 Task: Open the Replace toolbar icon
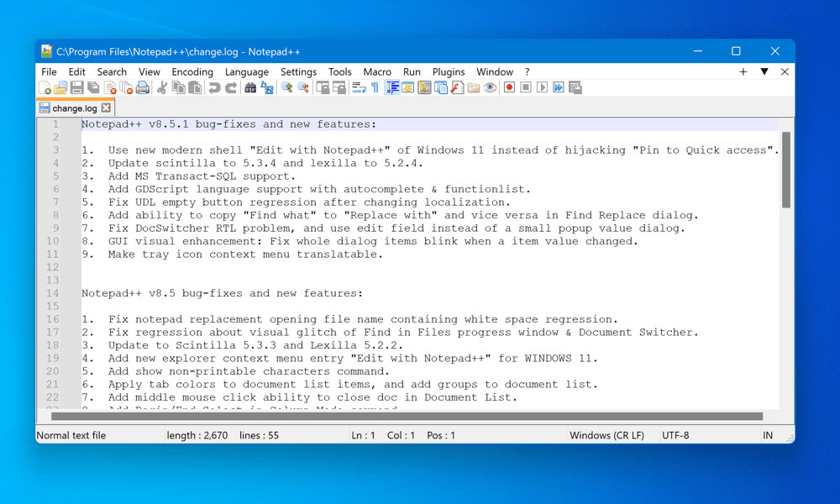tap(267, 88)
